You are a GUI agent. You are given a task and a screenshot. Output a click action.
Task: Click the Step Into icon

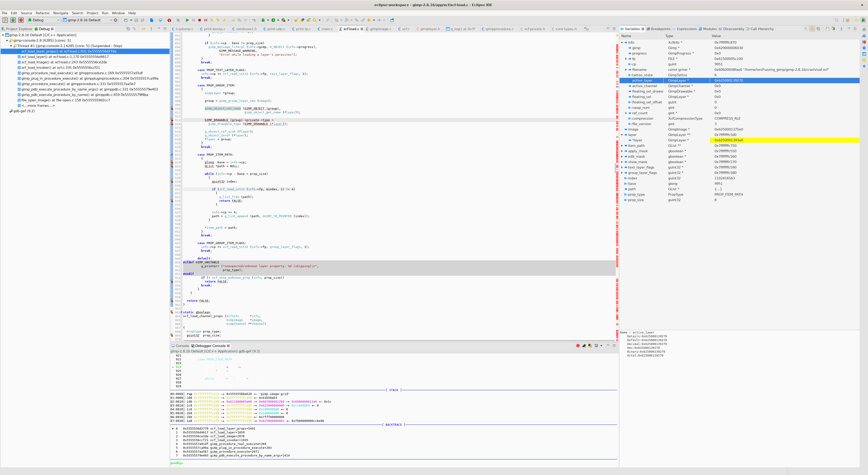(x=212, y=20)
